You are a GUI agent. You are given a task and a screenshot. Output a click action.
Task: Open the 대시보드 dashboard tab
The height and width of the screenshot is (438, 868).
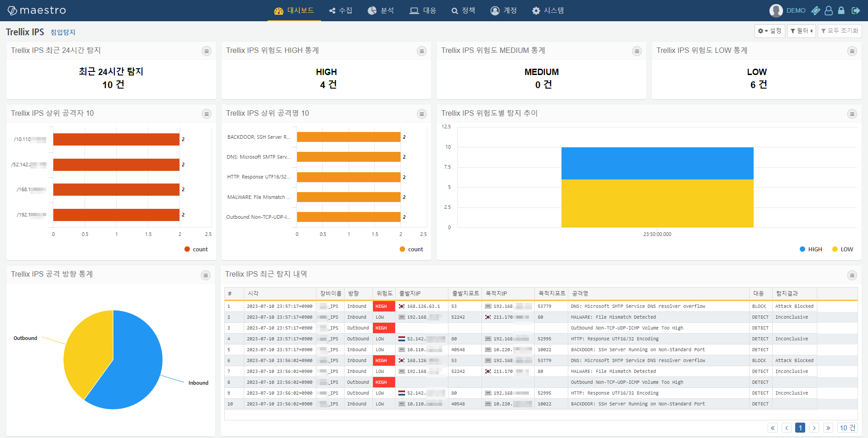(x=294, y=10)
